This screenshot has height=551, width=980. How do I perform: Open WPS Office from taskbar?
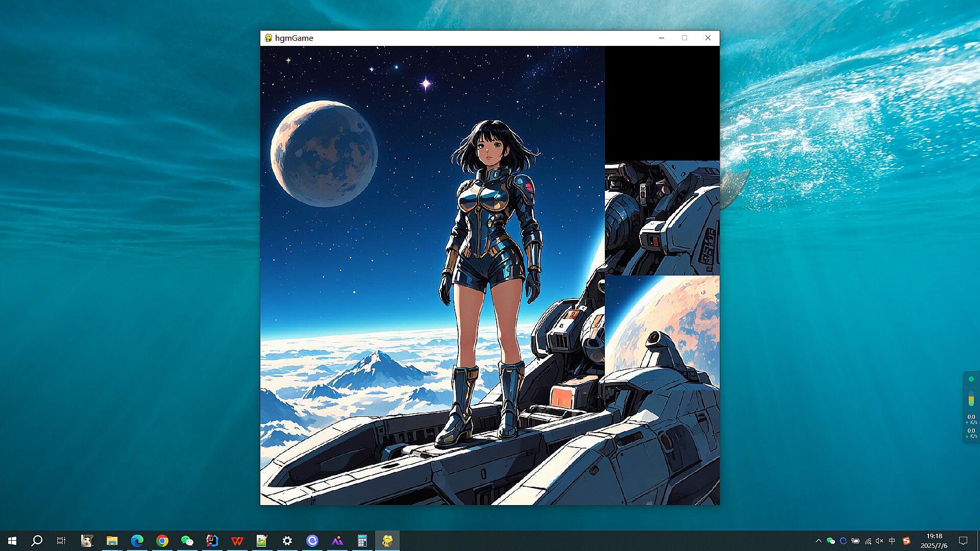point(237,541)
